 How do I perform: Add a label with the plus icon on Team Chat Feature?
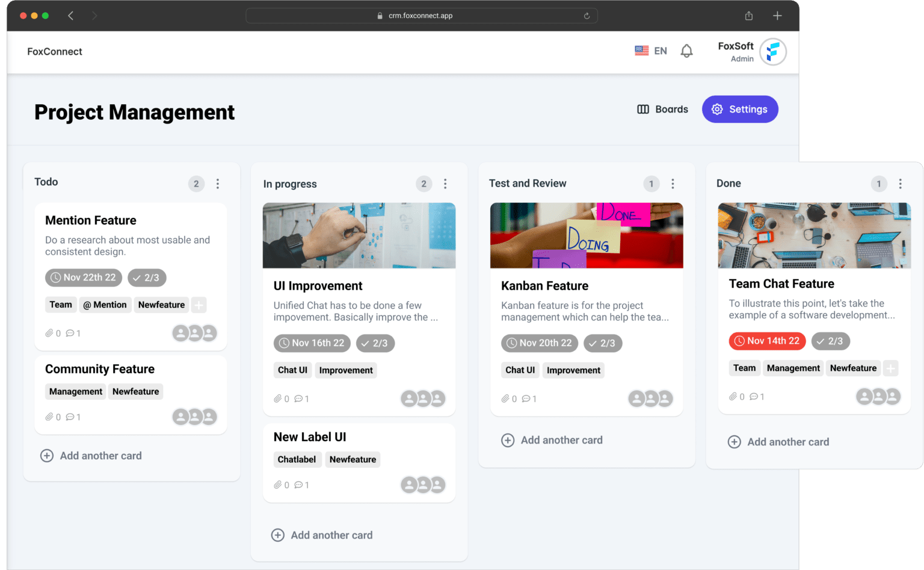[891, 368]
